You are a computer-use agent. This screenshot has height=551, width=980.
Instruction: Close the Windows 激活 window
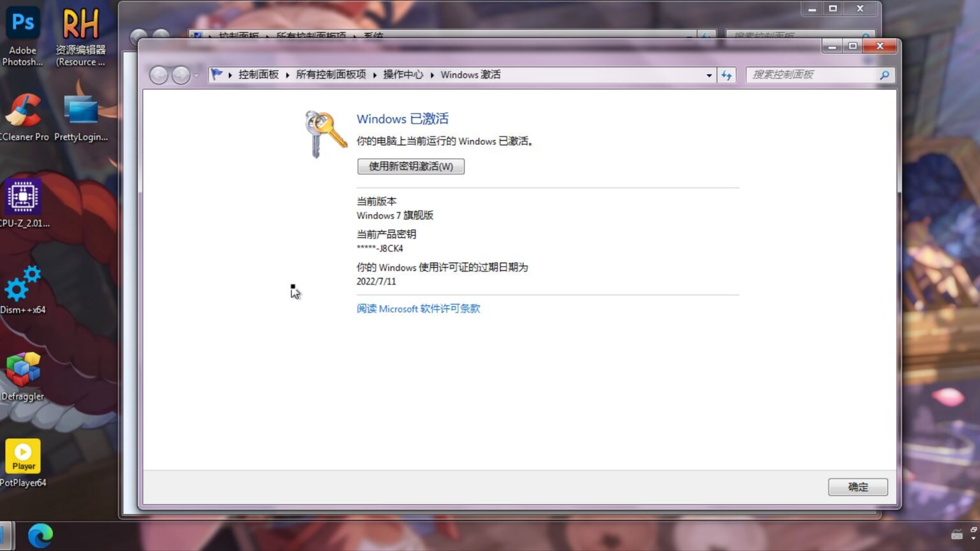pyautogui.click(x=880, y=47)
